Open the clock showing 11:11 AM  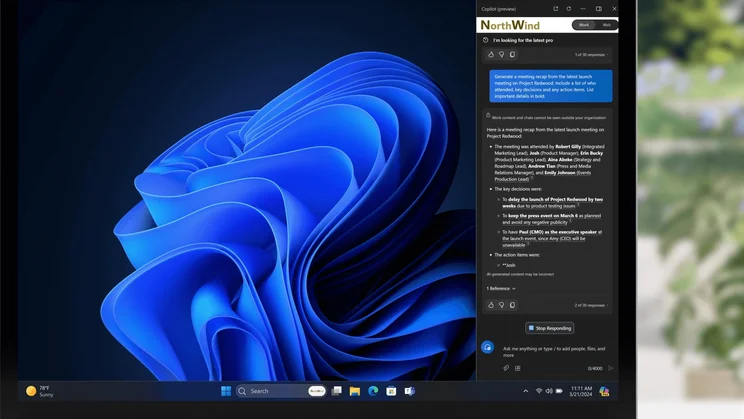(x=581, y=391)
